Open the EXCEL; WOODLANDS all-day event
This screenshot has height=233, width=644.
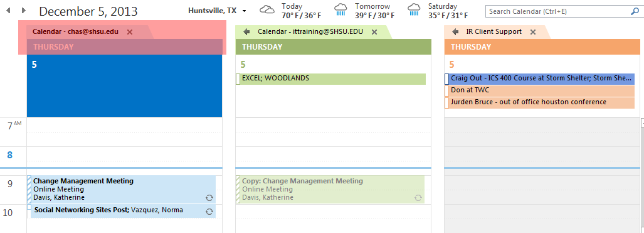331,79
